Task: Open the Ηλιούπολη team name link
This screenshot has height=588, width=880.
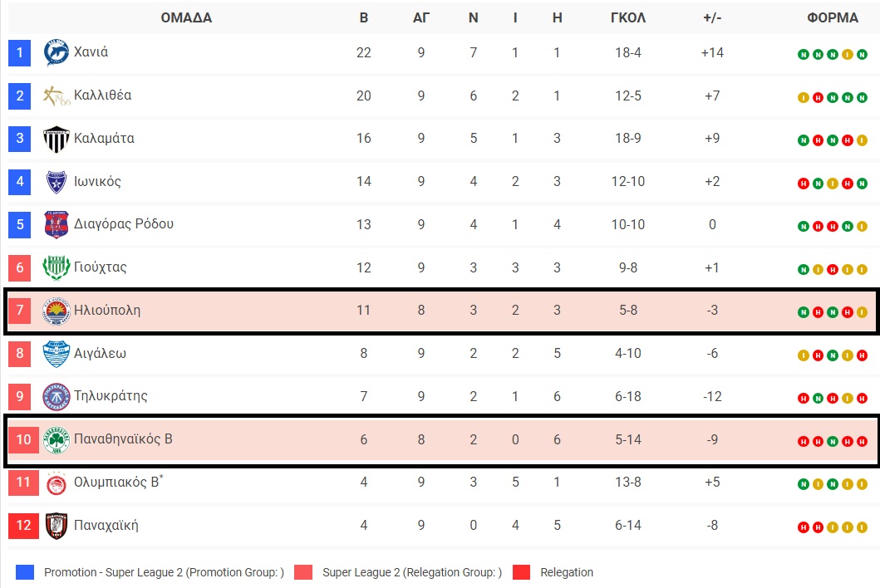Action: [x=107, y=311]
